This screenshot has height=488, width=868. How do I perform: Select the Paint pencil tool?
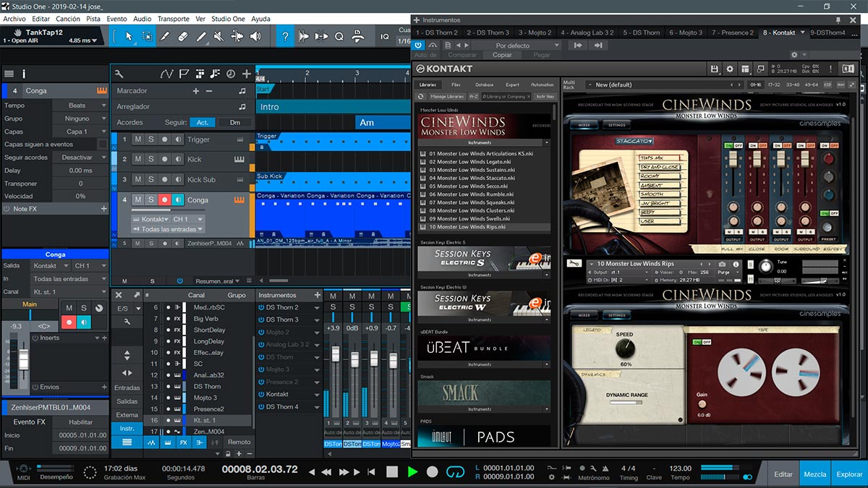201,36
